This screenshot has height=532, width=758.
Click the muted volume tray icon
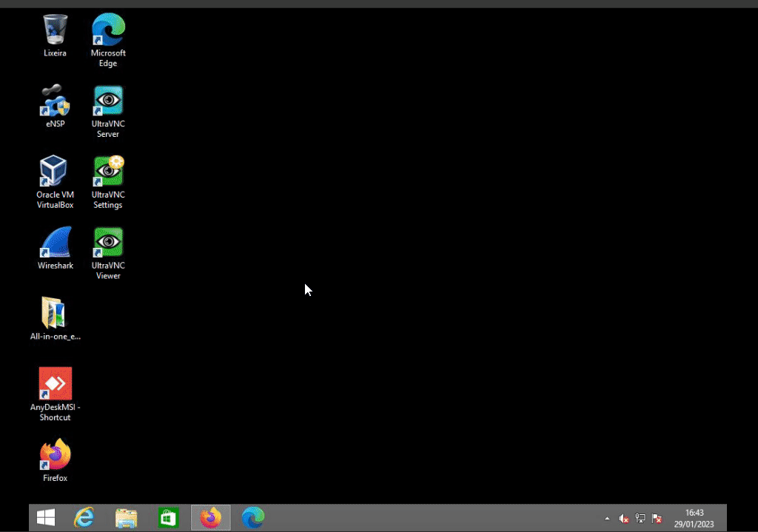(623, 519)
